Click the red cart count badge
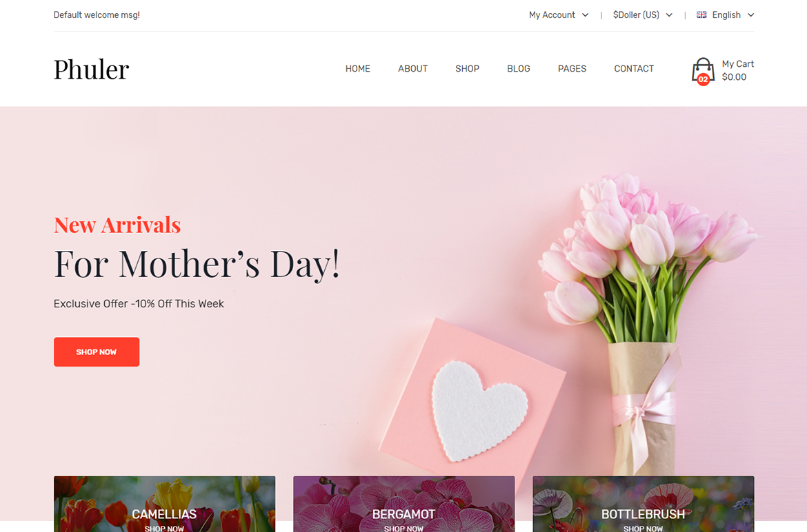The width and height of the screenshot is (807, 532). tap(703, 79)
